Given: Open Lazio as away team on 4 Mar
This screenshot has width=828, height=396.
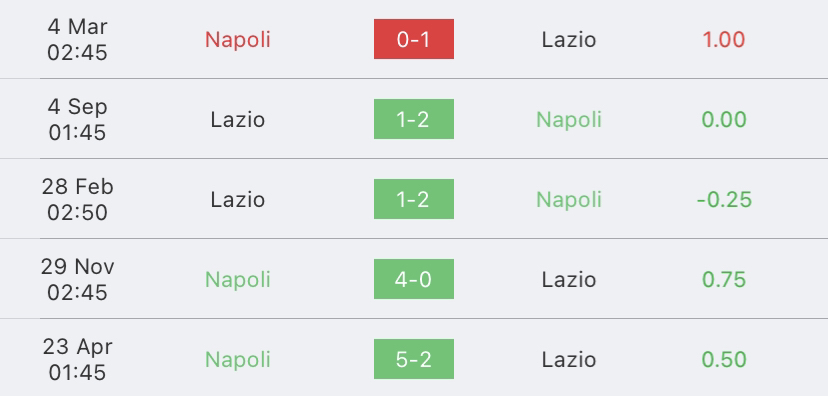Looking at the screenshot, I should coord(569,40).
